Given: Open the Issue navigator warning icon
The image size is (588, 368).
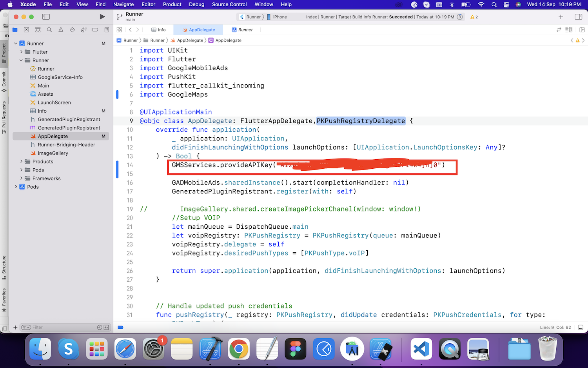Looking at the screenshot, I should [x=61, y=30].
